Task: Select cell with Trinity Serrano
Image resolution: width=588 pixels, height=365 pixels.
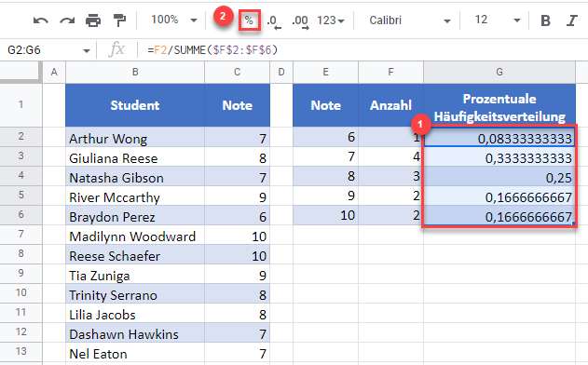Action: point(135,293)
